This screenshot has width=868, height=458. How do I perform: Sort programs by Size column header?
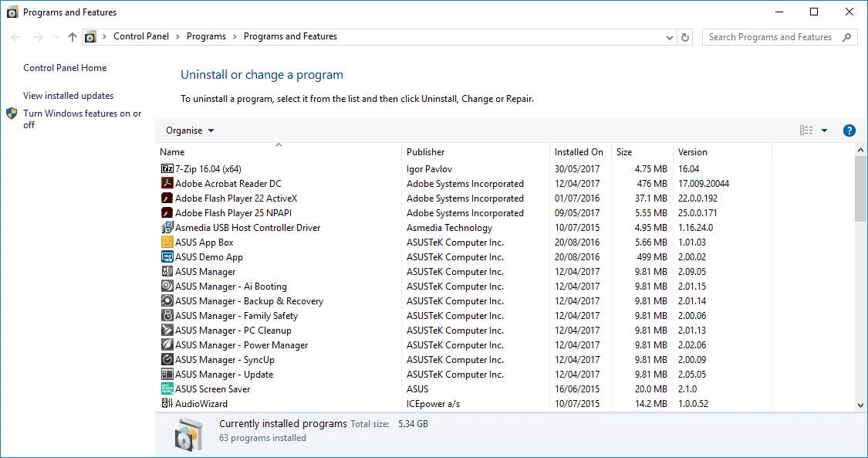click(642, 151)
